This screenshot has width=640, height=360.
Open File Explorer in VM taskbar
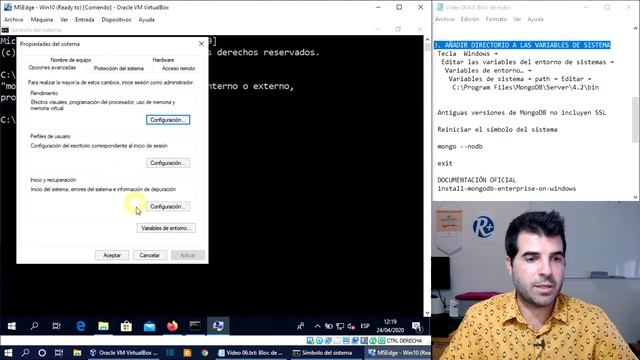tap(103, 326)
